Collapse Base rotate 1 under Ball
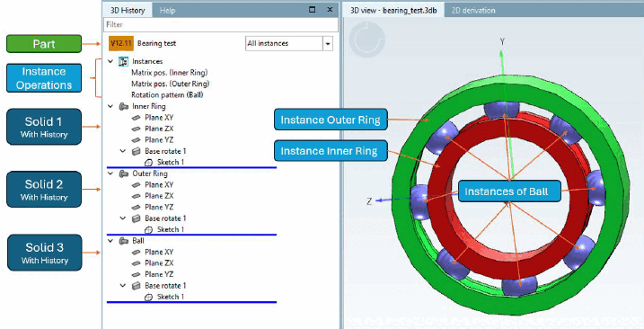The image size is (644, 329). click(123, 286)
